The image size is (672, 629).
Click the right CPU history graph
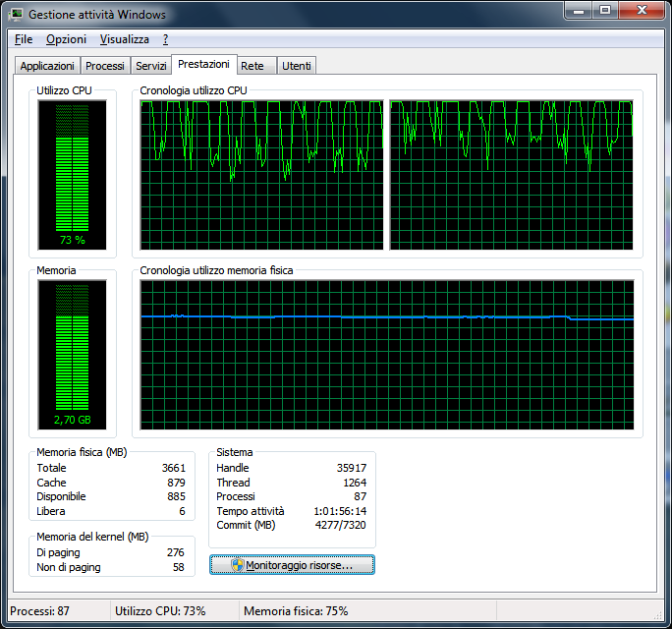coord(511,175)
